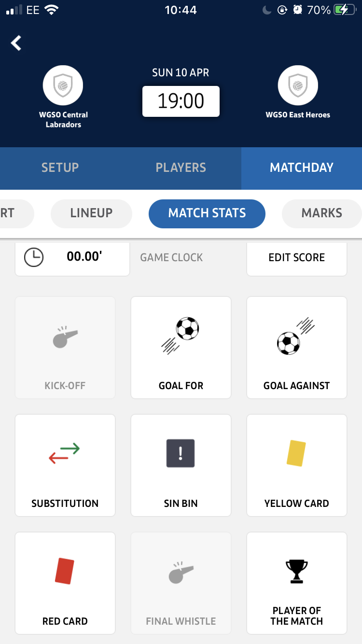Select the Substitution arrows icon
The width and height of the screenshot is (362, 644).
pos(65,453)
